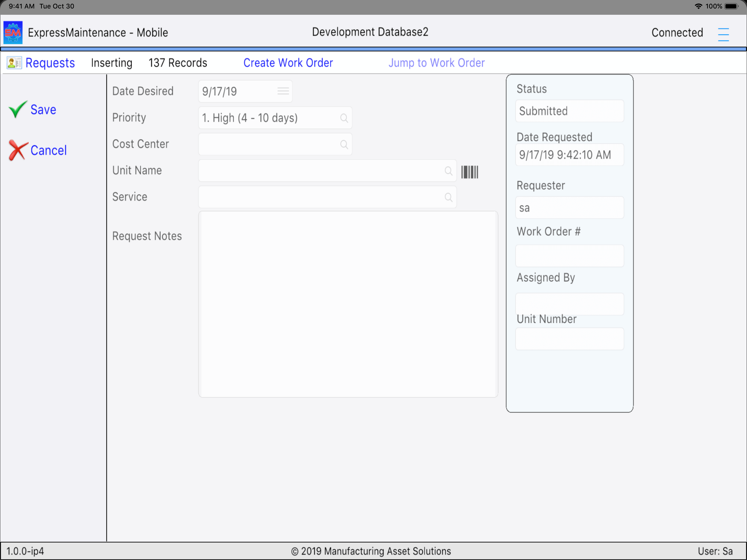Screen dimensions: 747x560
Task: Open the hamburger menu icon
Action: (x=723, y=34)
